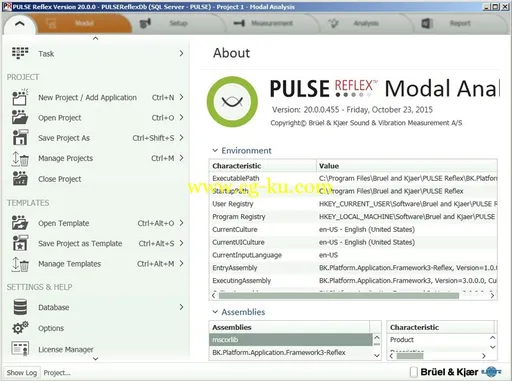The height and width of the screenshot is (381, 512).
Task: Choose Manage Templates menu entry
Action: point(97,264)
